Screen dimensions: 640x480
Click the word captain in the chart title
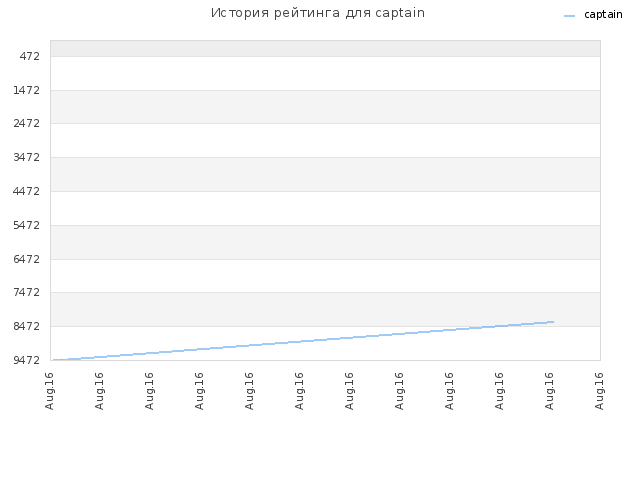pos(400,13)
